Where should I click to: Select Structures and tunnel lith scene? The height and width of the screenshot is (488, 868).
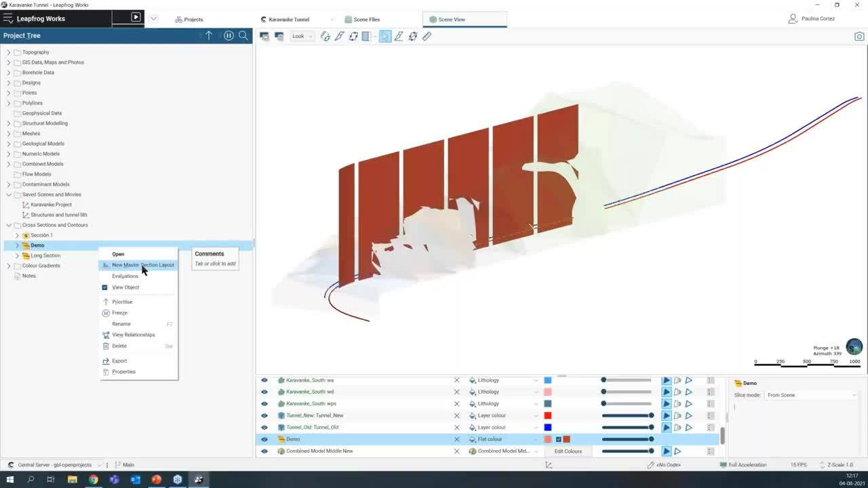pyautogui.click(x=58, y=215)
